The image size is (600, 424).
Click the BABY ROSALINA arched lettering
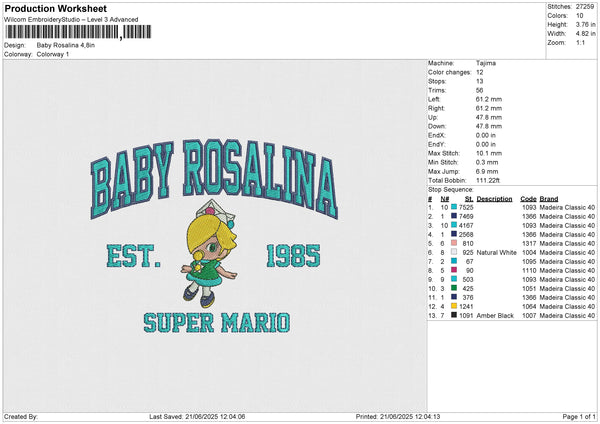(x=214, y=179)
